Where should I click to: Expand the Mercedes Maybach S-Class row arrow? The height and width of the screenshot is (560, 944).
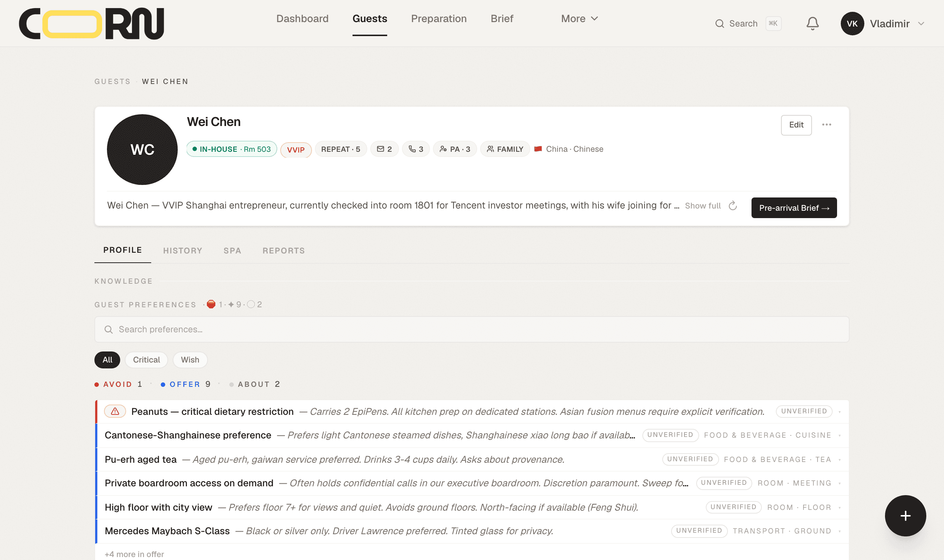click(839, 531)
